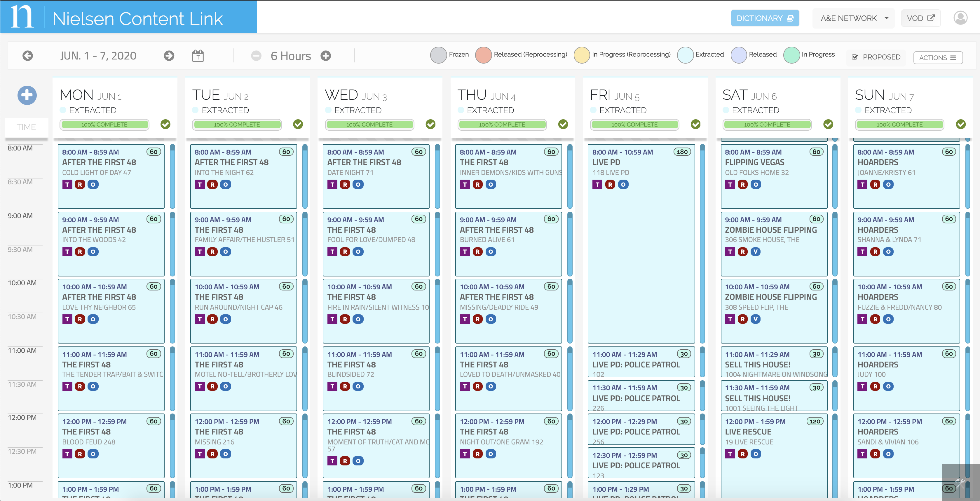Click the In Progress green legend swatch
Image resolution: width=980 pixels, height=501 pixels.
[792, 55]
